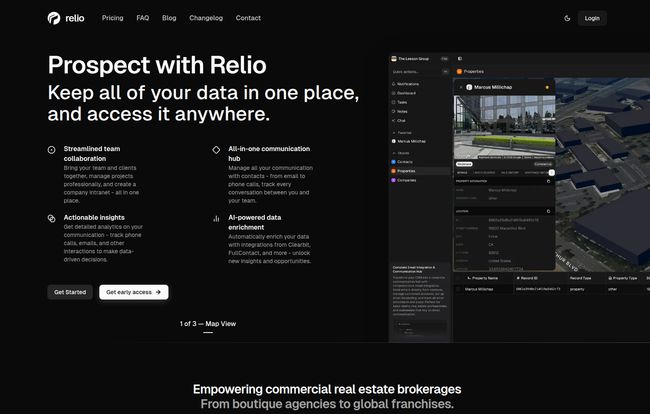The height and width of the screenshot is (414, 650).
Task: Sort by the Property Name column
Action: pos(483,278)
